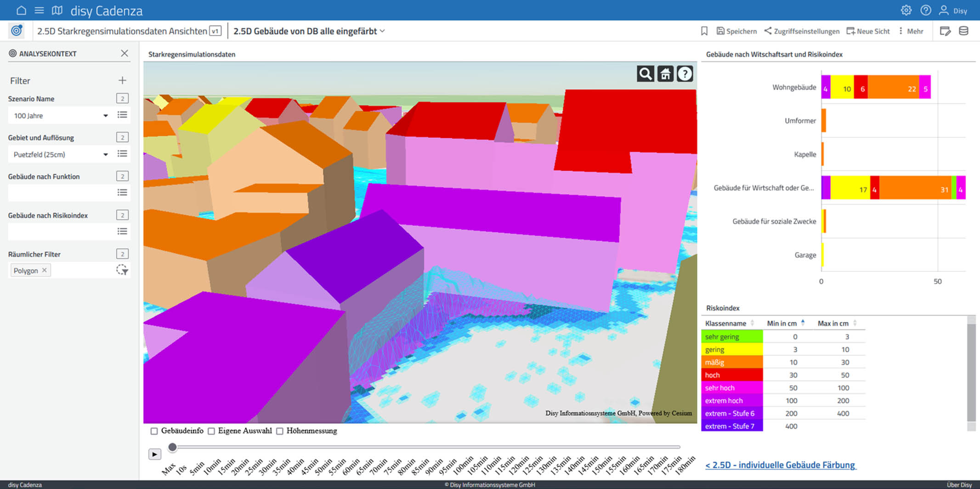This screenshot has width=980, height=489.
Task: Reset 3D map to home view
Action: pyautogui.click(x=665, y=74)
